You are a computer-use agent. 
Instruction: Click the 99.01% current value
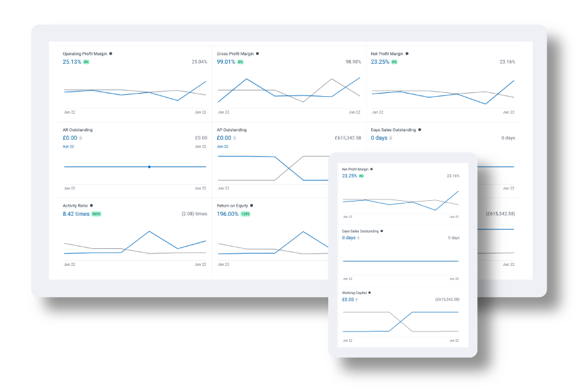coord(226,62)
